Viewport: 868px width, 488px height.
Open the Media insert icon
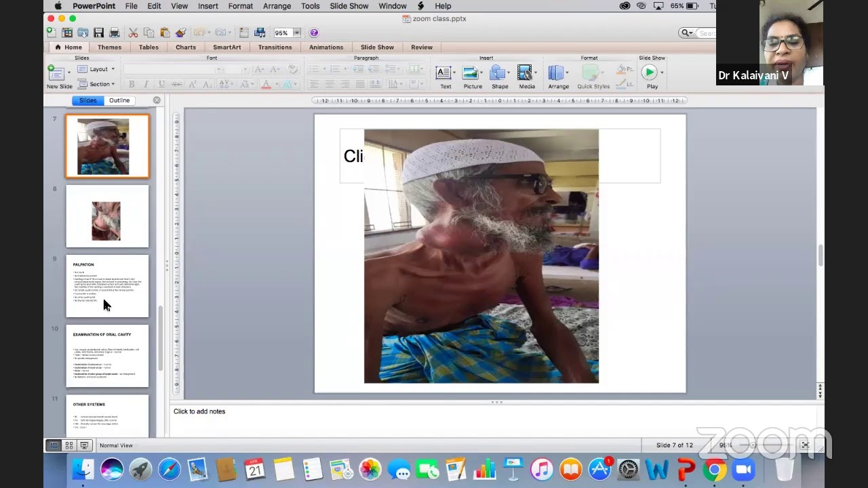tap(527, 77)
